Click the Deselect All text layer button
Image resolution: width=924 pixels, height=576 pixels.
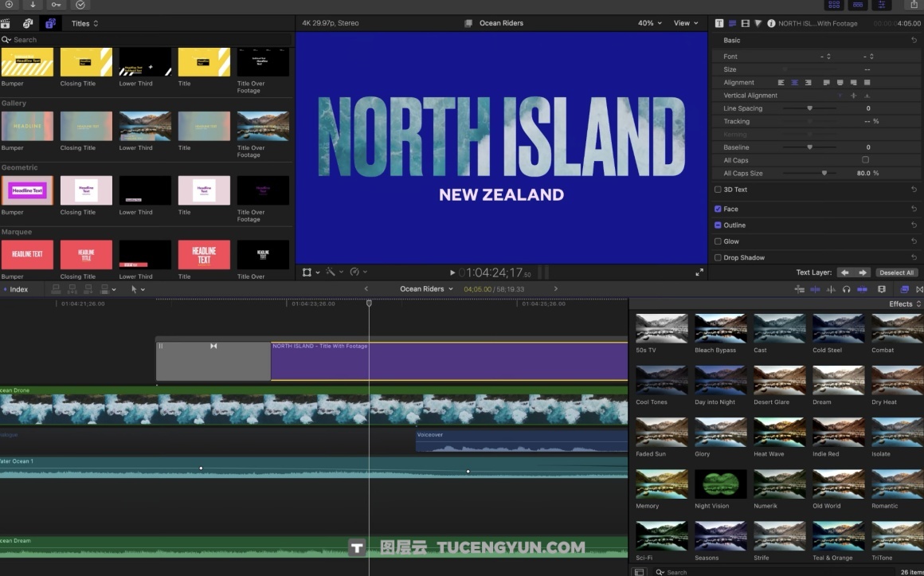click(897, 272)
